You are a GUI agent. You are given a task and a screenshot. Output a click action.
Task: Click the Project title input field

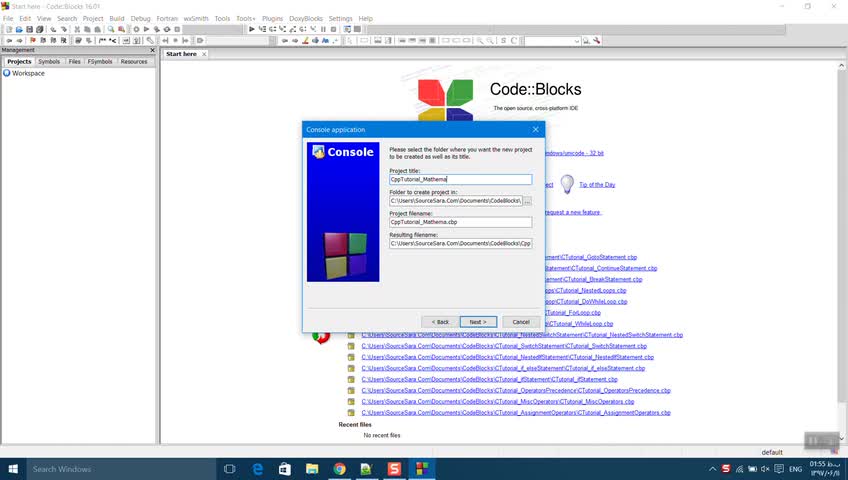[460, 179]
